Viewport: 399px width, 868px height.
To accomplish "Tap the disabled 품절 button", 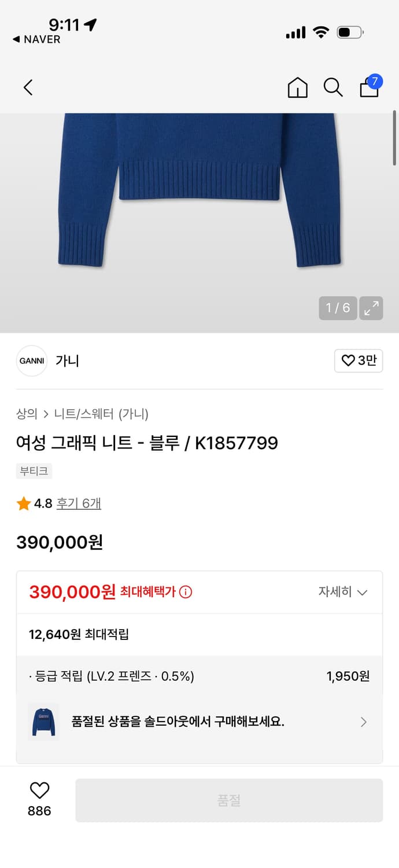I will coord(228,800).
